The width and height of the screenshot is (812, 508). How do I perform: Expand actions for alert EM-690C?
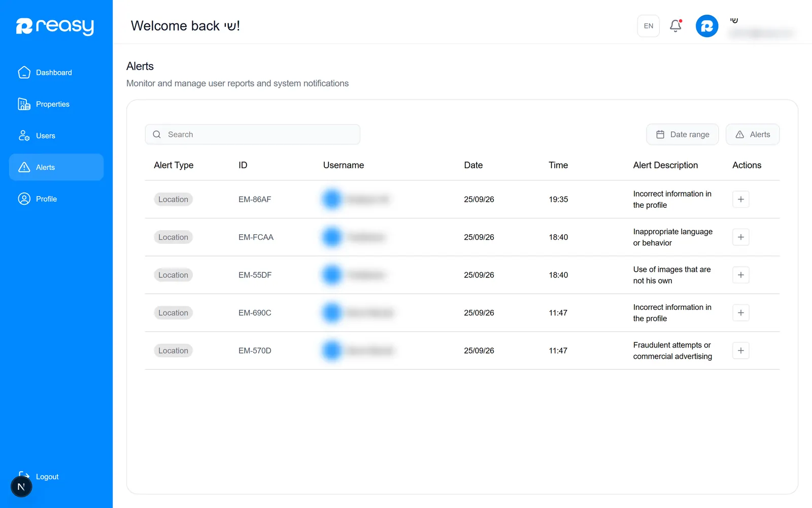click(741, 313)
